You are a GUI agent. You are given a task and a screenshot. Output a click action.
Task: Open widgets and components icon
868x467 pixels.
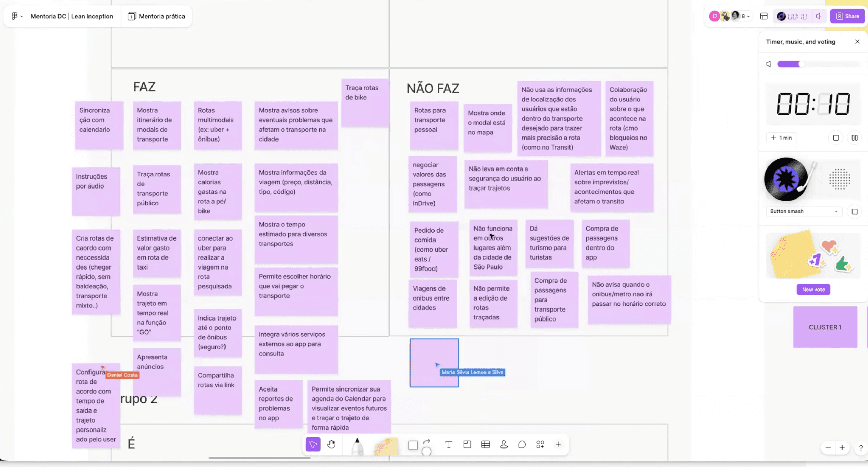pos(540,445)
